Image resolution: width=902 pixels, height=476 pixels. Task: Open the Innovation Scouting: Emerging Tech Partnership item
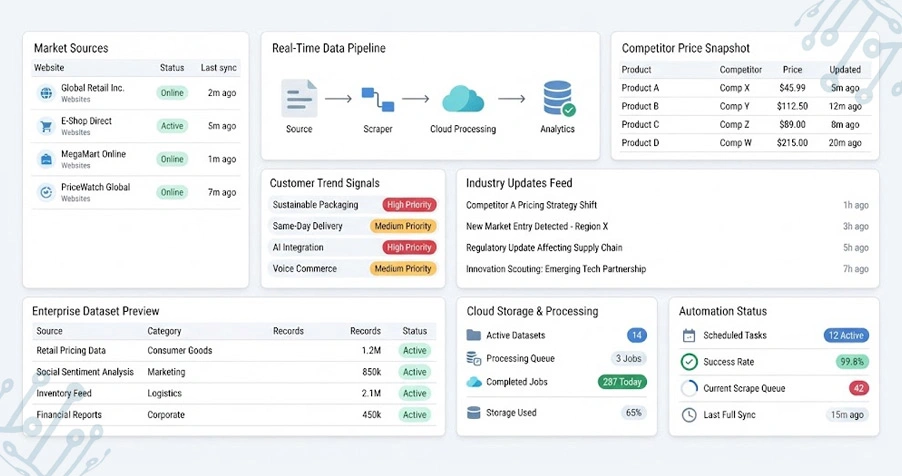point(556,269)
